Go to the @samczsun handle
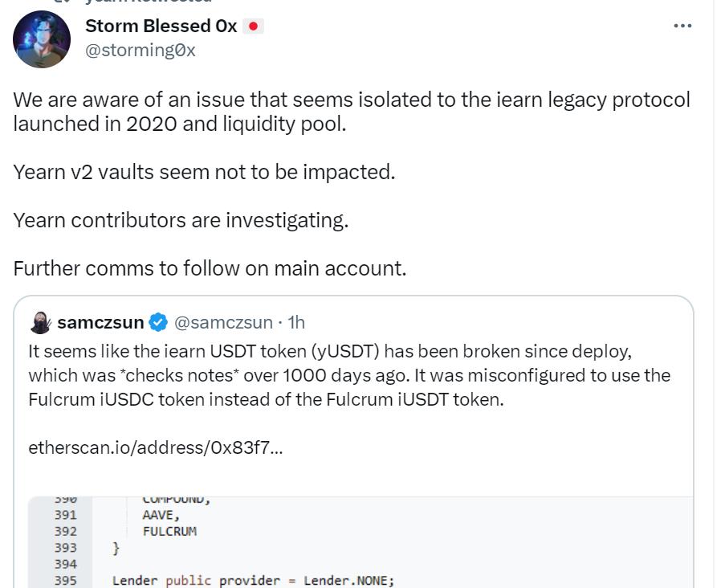Viewport: 725px width, 588px height. [223, 323]
